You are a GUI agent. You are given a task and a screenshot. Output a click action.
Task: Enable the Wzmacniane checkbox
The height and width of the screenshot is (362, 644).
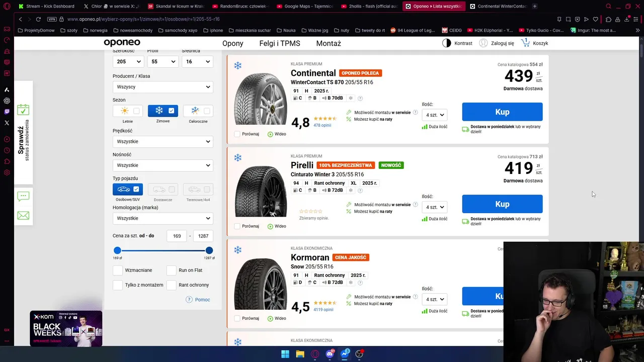click(x=117, y=270)
